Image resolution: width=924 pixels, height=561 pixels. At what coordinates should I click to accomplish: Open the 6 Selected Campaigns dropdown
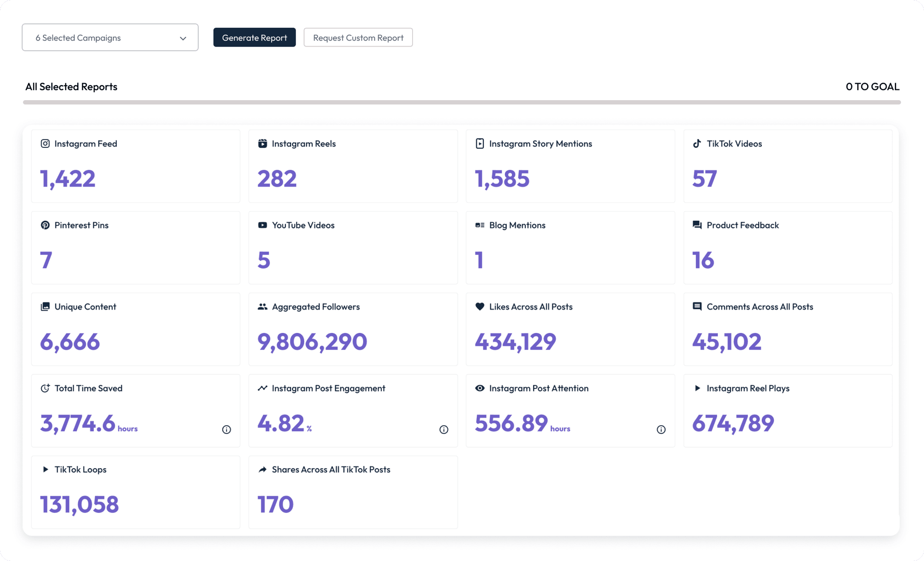[x=109, y=37]
